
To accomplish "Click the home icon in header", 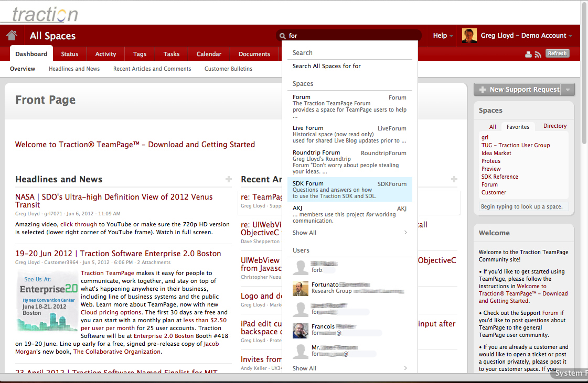I will pos(12,36).
